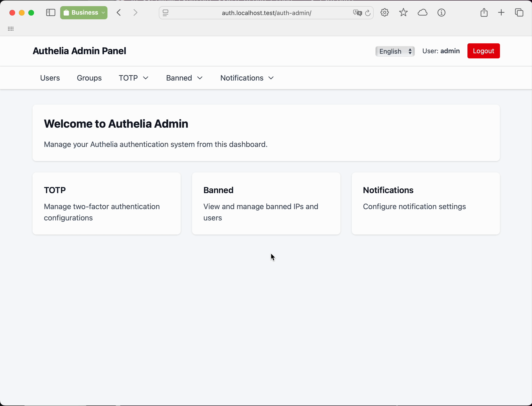
Task: Click the red Logout button
Action: tap(483, 51)
